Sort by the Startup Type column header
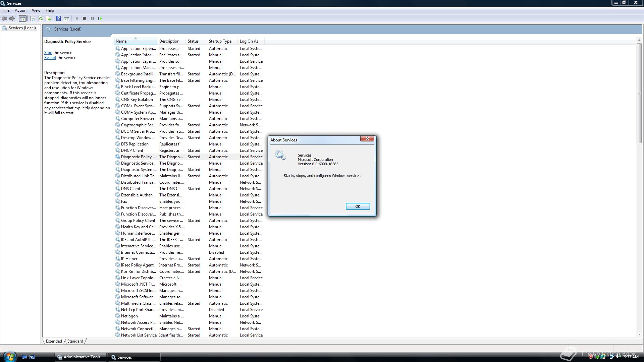Viewport: 644px width, 362px height. point(220,41)
